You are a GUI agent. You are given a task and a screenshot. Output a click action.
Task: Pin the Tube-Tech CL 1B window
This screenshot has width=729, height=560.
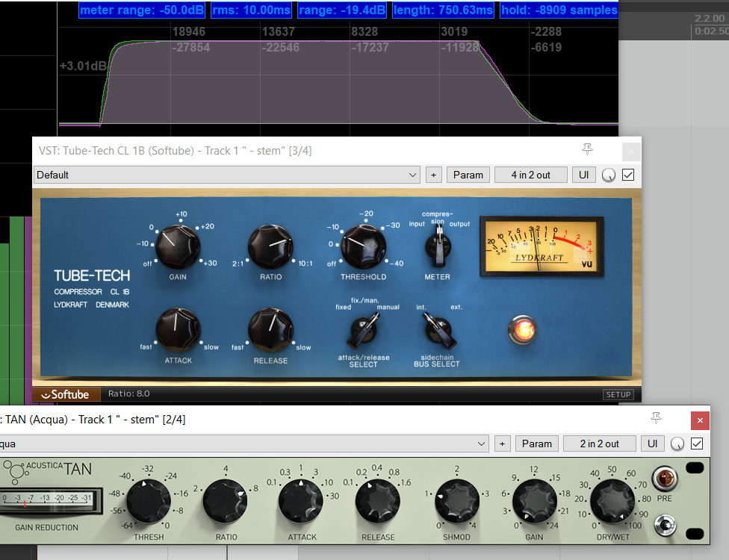pyautogui.click(x=587, y=149)
